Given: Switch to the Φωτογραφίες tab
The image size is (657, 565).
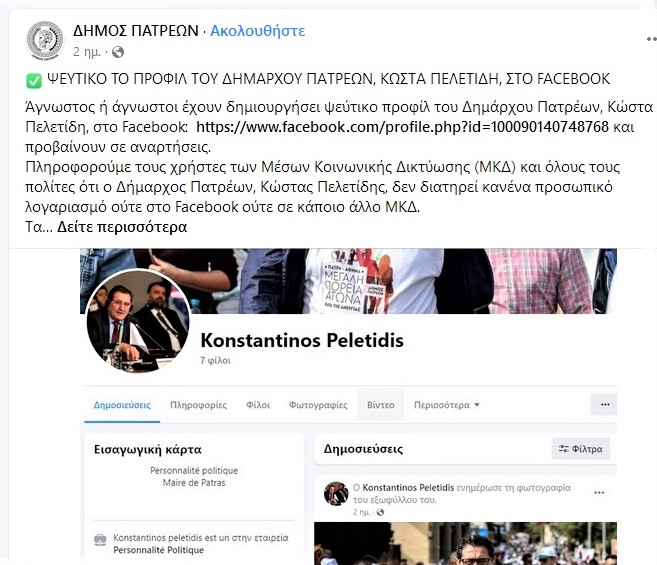Looking at the screenshot, I should pos(318,405).
